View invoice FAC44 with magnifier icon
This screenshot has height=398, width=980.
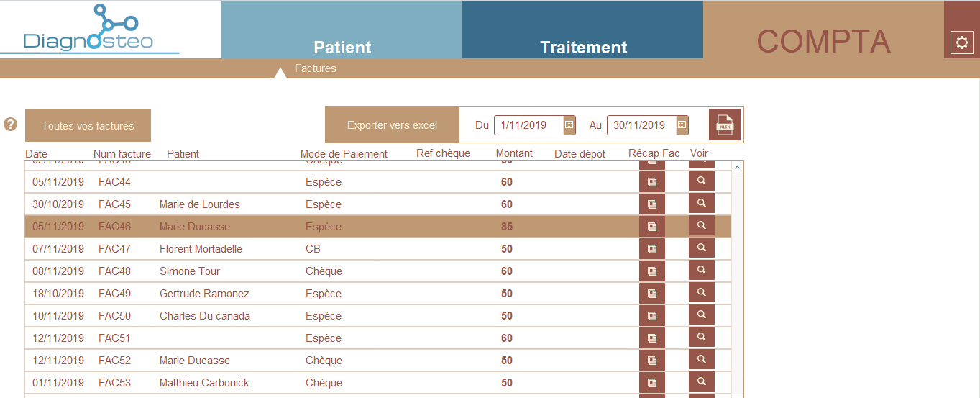702,181
